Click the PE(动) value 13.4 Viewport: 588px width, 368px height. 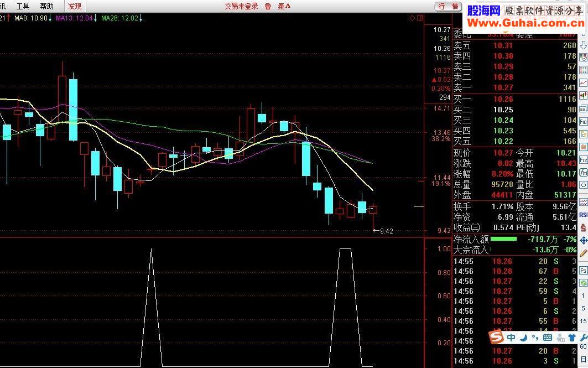click(569, 227)
